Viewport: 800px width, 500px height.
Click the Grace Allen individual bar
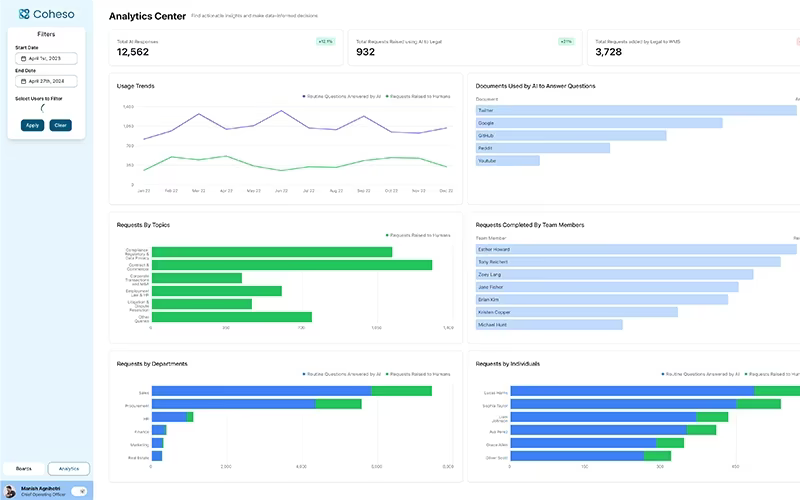(x=597, y=443)
